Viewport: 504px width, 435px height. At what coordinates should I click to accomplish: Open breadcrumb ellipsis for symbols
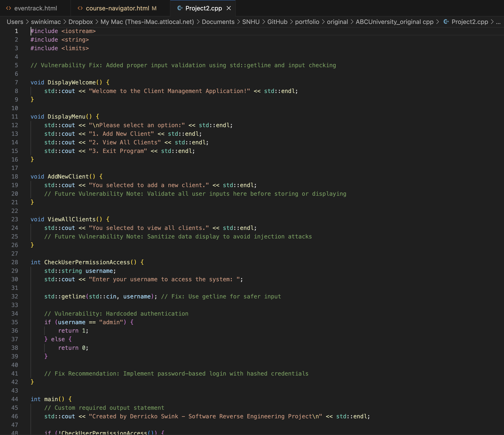(x=498, y=22)
